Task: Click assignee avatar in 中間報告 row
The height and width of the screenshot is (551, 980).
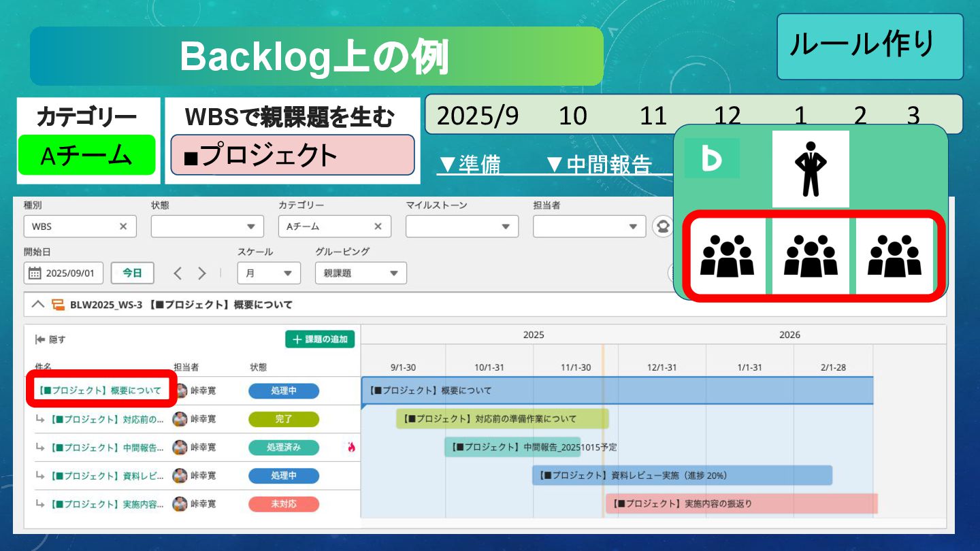Action: [180, 448]
